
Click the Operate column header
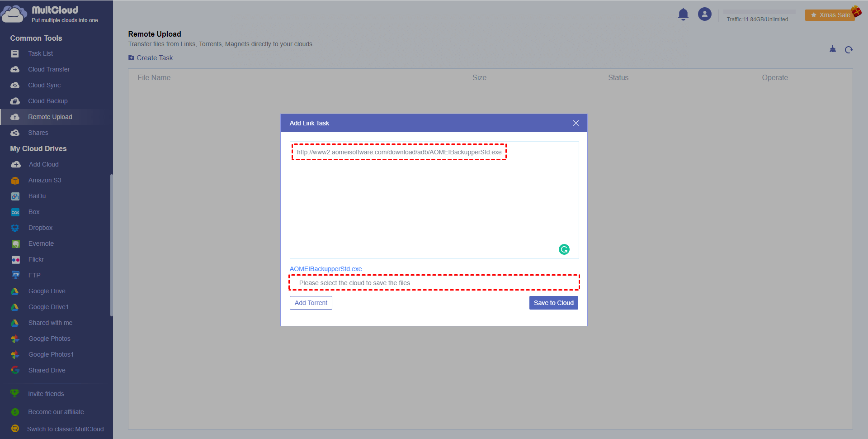tap(775, 78)
